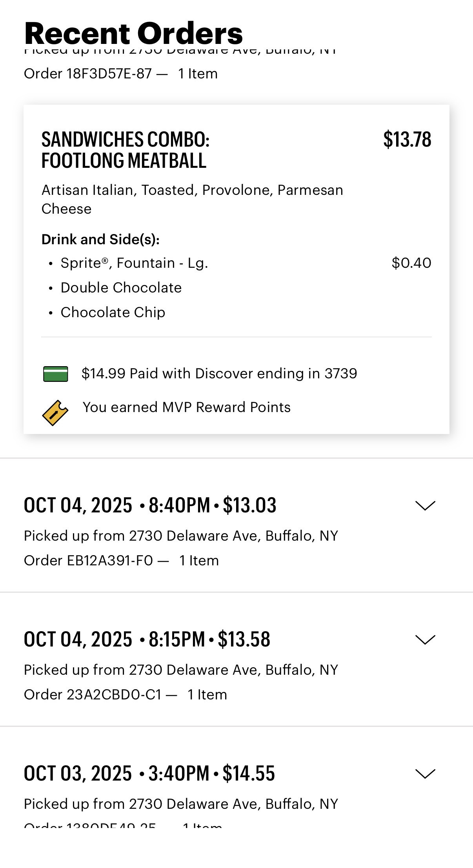Click the Recent Orders page heading
Screen dimensions: 473x868
(x=133, y=33)
